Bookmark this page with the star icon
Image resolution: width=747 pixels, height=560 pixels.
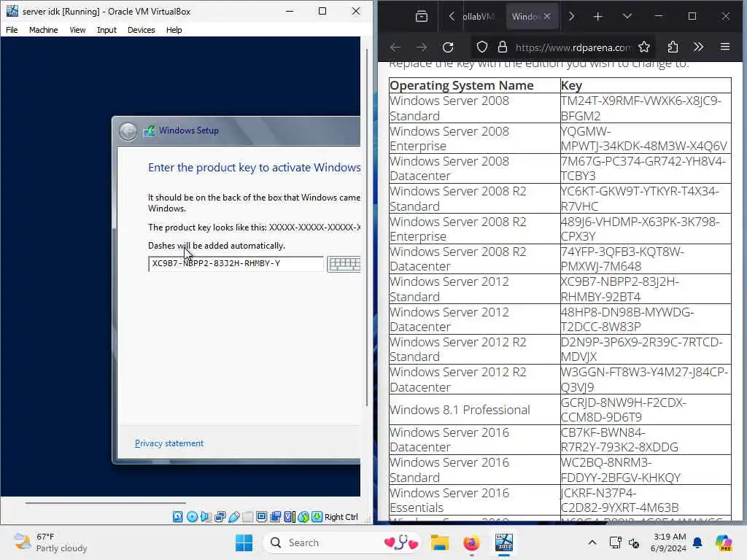coord(644,47)
